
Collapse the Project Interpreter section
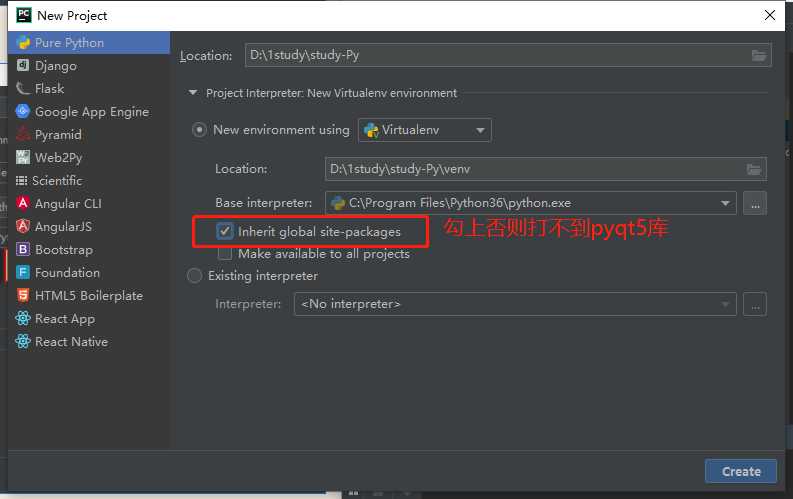(193, 93)
